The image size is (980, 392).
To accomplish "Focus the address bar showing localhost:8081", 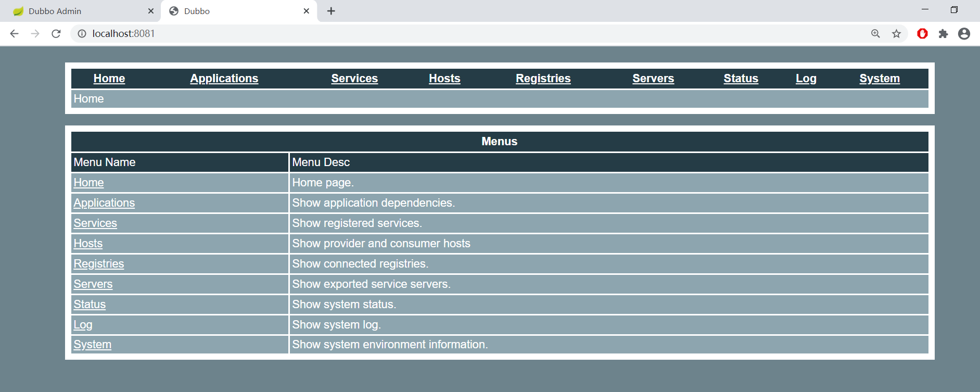I will click(x=416, y=34).
